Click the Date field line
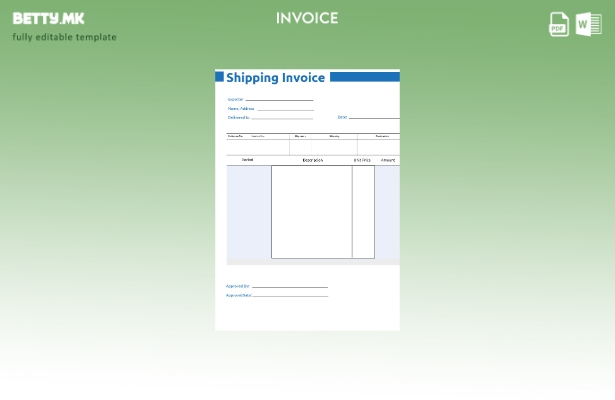 coord(373,118)
